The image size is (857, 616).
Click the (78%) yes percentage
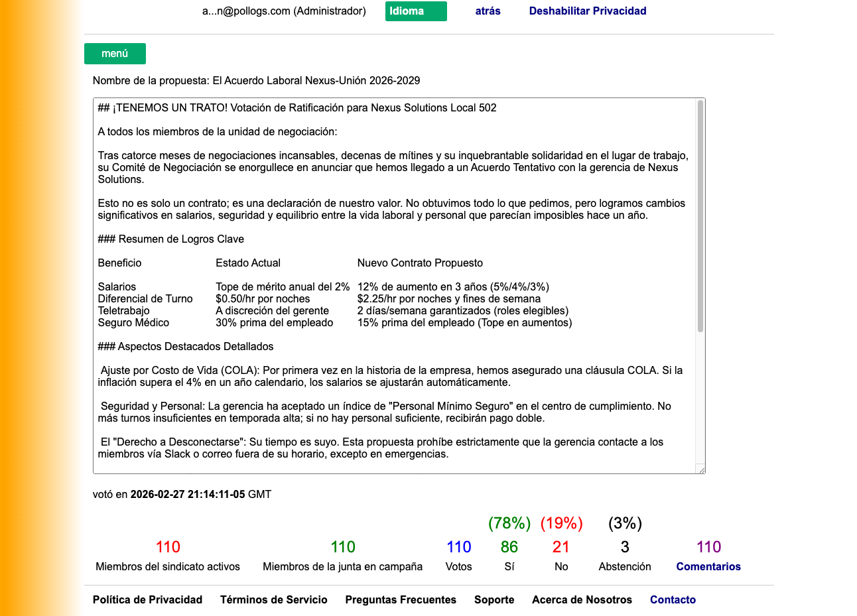pos(509,523)
